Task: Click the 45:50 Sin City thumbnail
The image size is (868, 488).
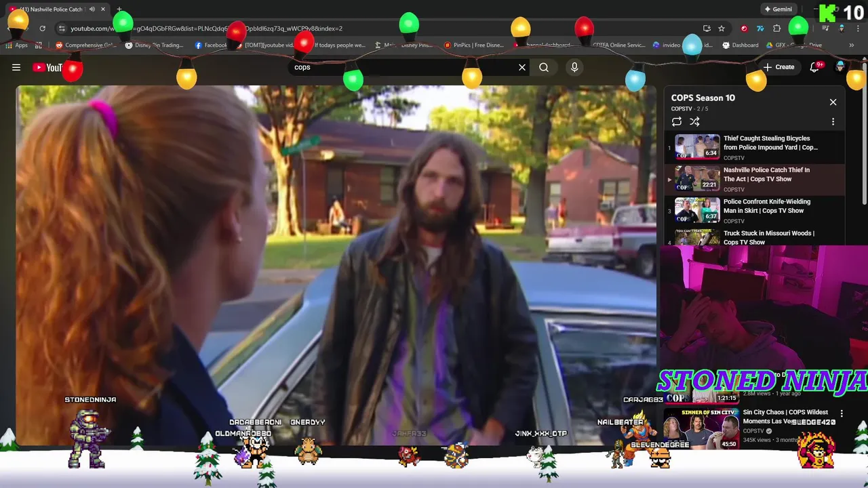Action: pos(701,428)
